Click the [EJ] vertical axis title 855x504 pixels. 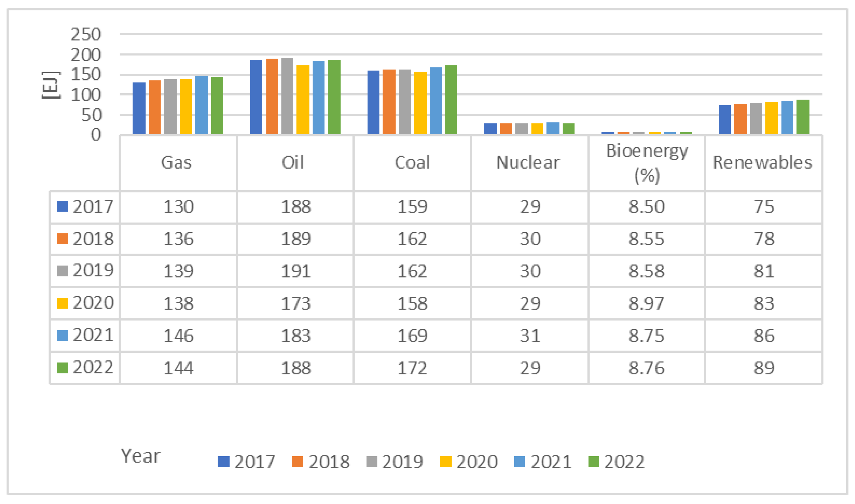(51, 85)
